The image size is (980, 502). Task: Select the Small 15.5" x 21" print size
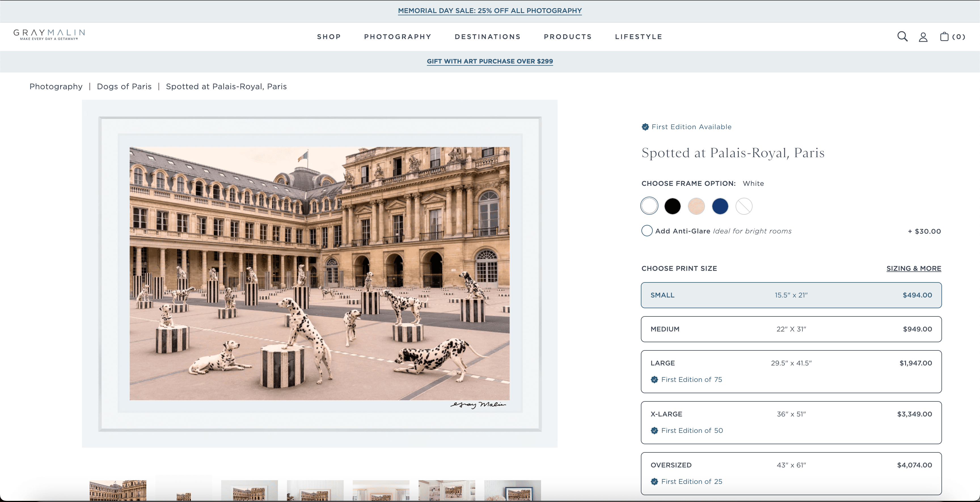[x=791, y=295]
